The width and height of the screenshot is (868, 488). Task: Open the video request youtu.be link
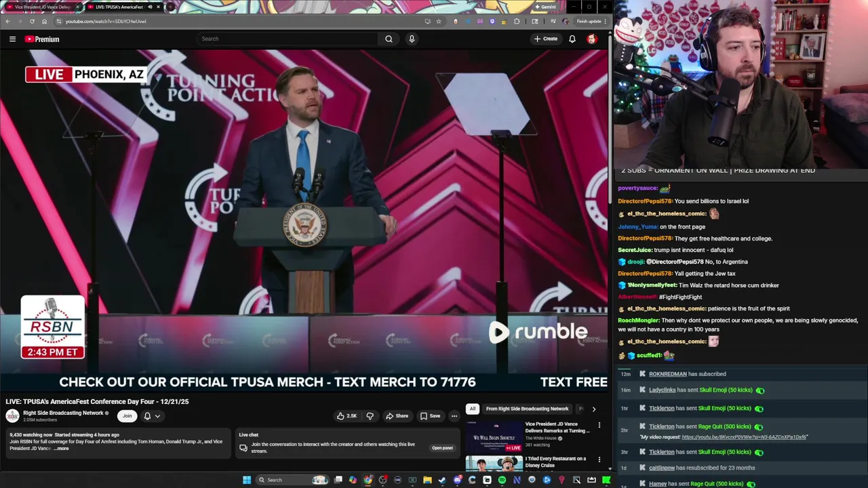(x=745, y=437)
